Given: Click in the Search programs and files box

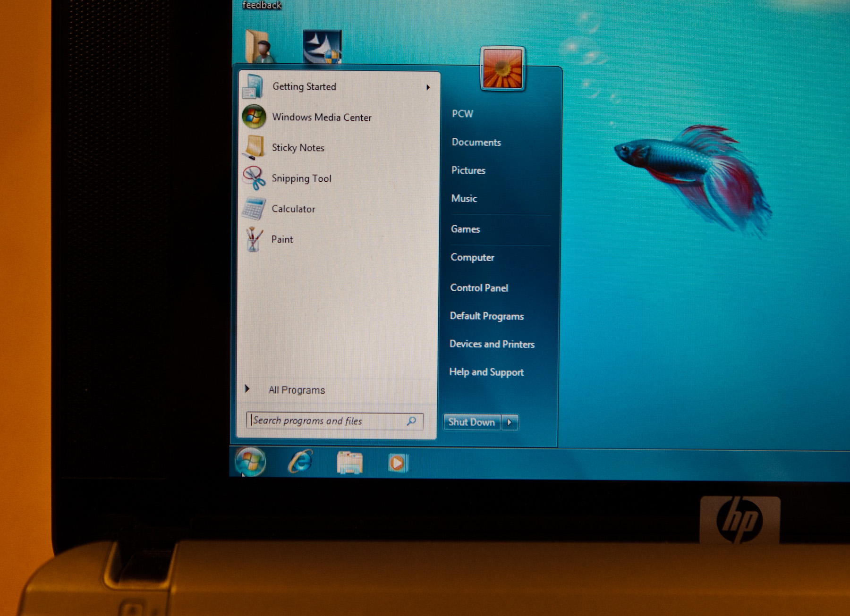Looking at the screenshot, I should click(x=328, y=421).
